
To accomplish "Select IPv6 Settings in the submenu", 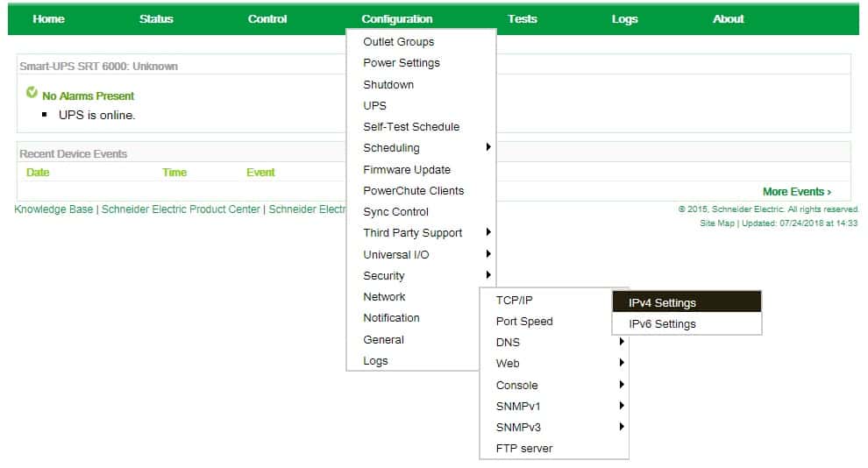I will coord(662,324).
